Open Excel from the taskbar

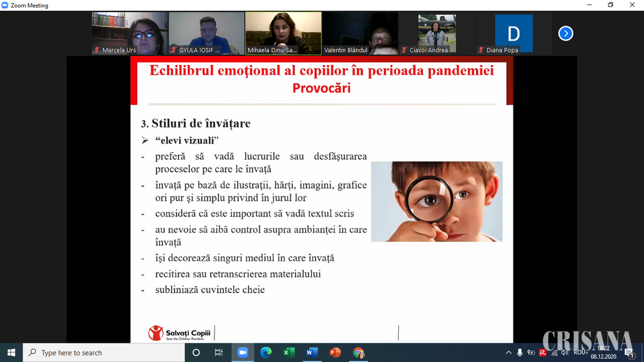click(289, 352)
